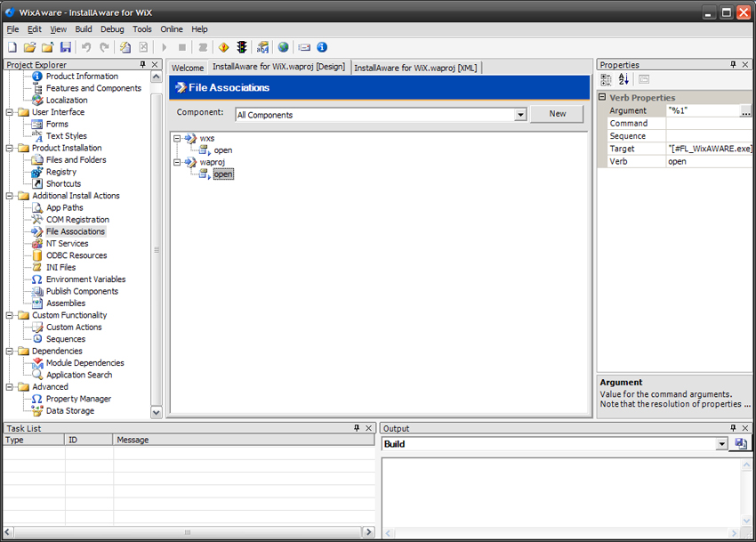Select Environment Variables item
Screen dimensions: 756x542
[85, 279]
